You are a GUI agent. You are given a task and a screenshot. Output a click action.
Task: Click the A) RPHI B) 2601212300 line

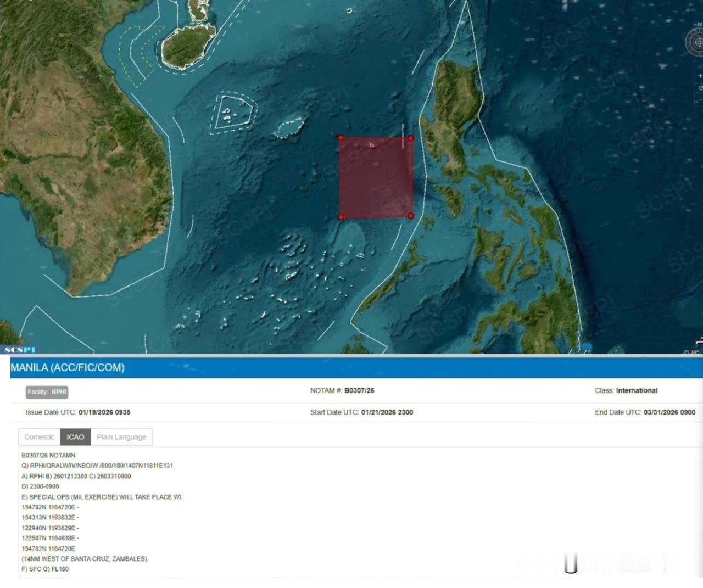pyautogui.click(x=76, y=476)
